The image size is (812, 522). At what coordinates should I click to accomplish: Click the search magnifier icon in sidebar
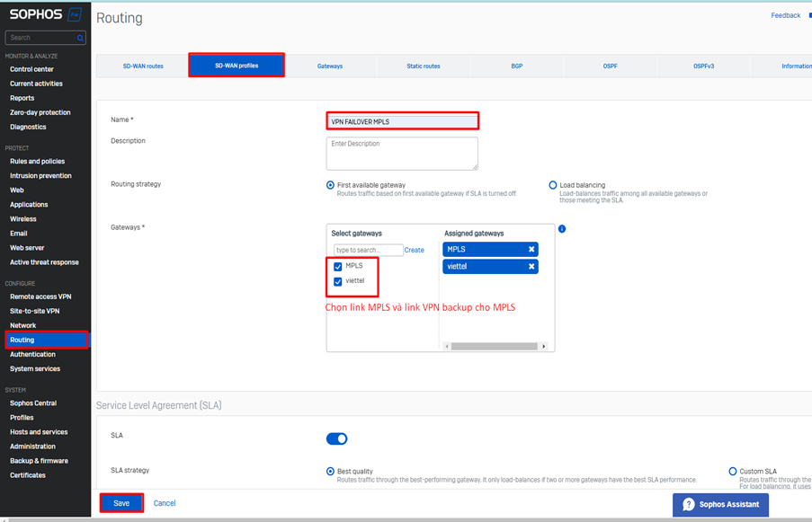pos(80,38)
